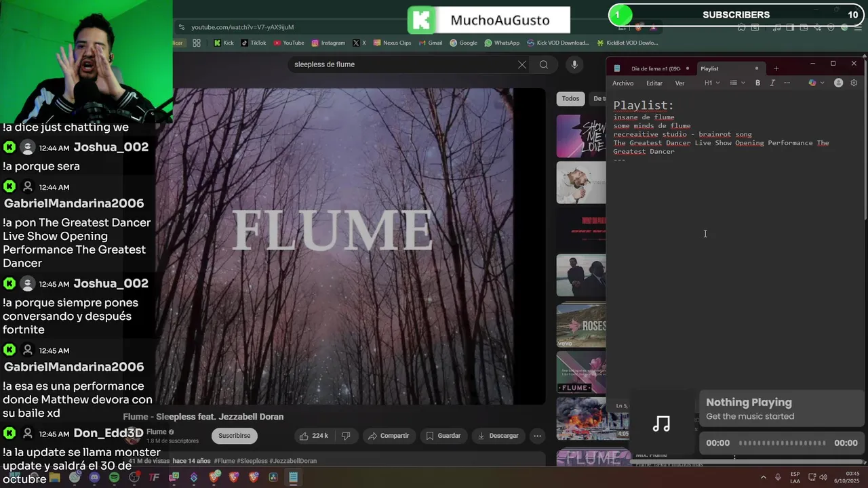Open the FLUME labeled suggested thumbnail

581,372
